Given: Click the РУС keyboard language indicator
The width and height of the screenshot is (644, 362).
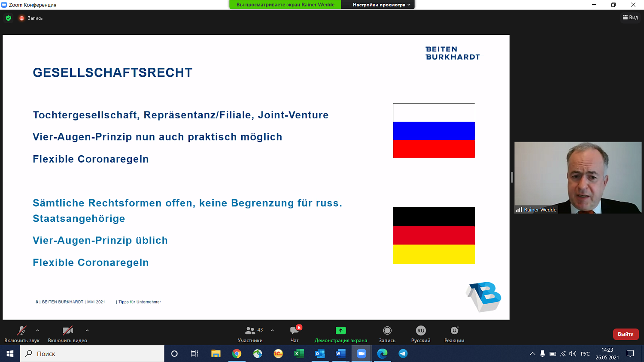Looking at the screenshot, I should pyautogui.click(x=585, y=354).
